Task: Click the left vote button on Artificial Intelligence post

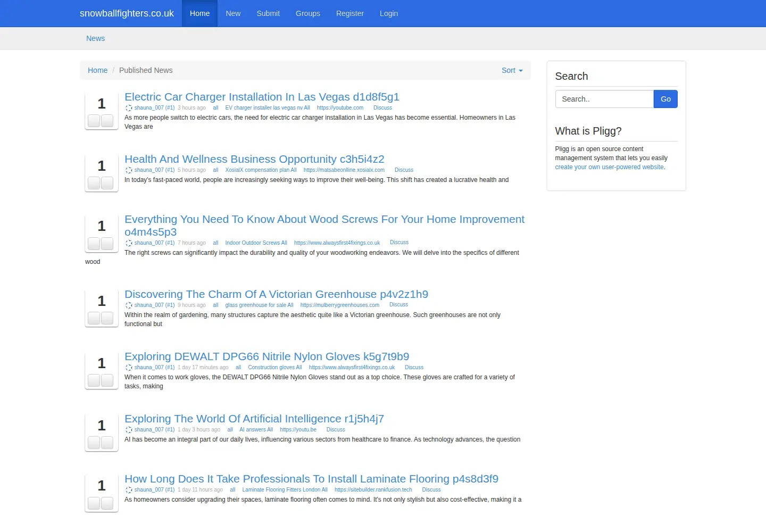Action: coord(94,443)
